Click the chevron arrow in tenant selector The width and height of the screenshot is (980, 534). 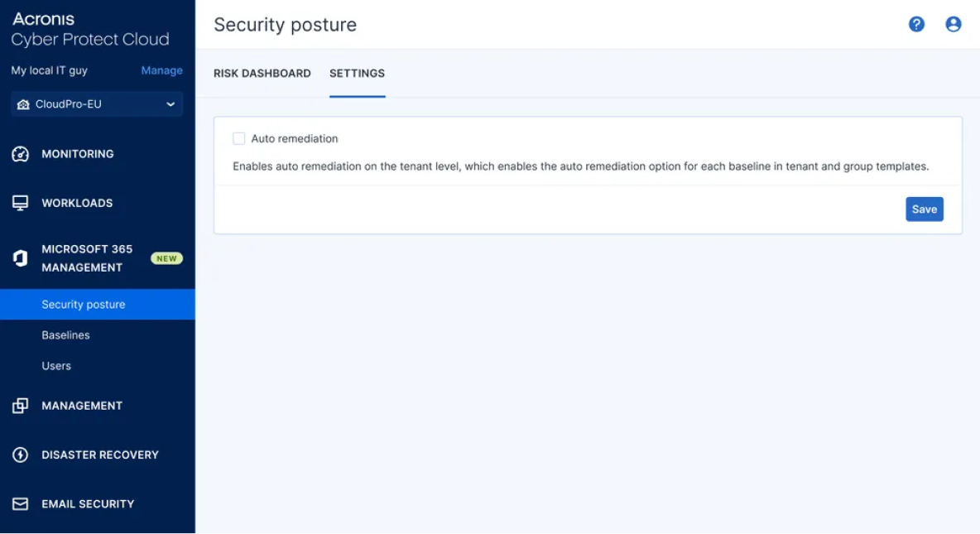tap(171, 104)
